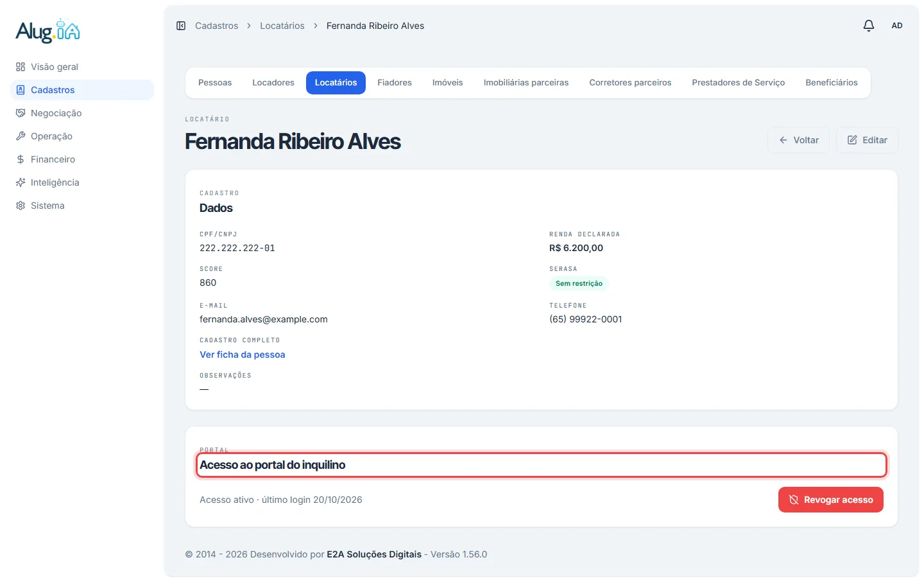Screen dimensions: 924x578
Task: Go to Cadastros breadcrumb link
Action: (x=216, y=26)
